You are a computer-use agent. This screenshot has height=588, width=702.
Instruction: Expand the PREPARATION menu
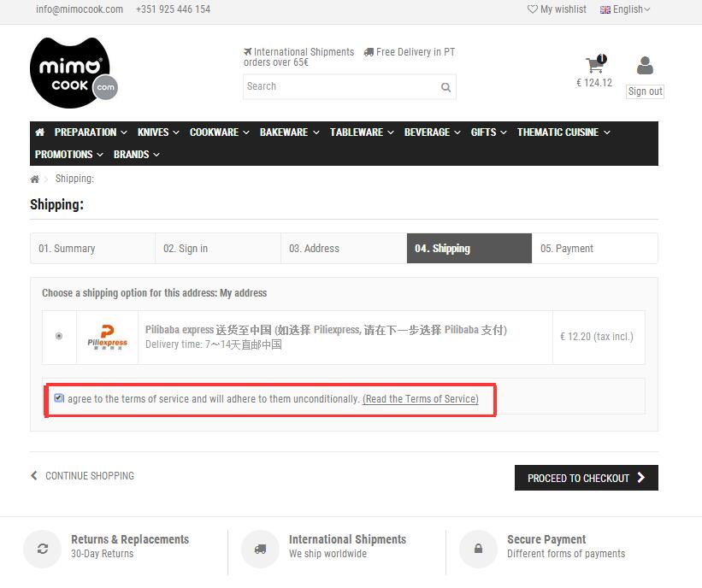pyautogui.click(x=91, y=132)
